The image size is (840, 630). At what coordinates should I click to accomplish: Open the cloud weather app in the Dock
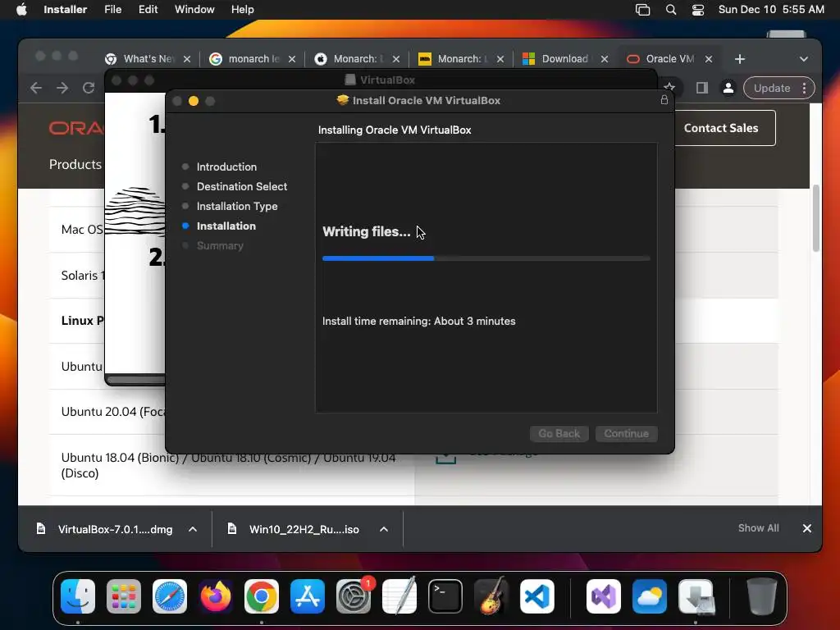pyautogui.click(x=650, y=596)
